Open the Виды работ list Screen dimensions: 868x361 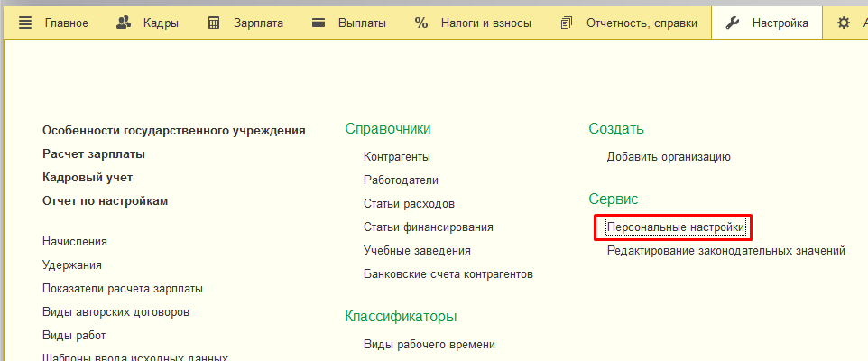tap(74, 336)
